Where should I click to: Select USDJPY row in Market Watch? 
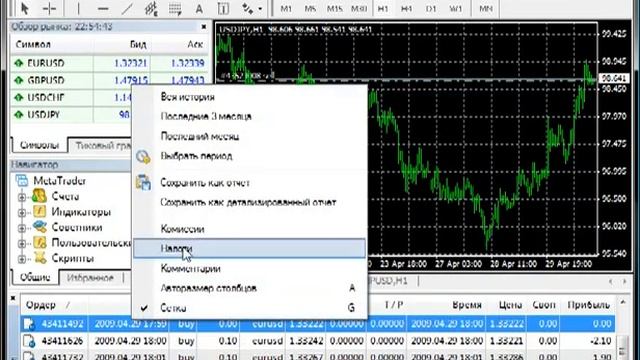[71, 115]
